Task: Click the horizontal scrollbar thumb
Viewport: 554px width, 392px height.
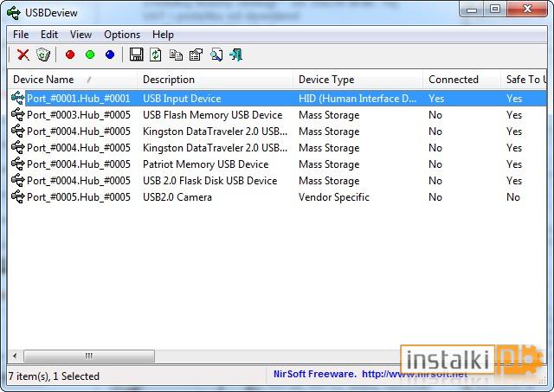Action: coord(89,356)
